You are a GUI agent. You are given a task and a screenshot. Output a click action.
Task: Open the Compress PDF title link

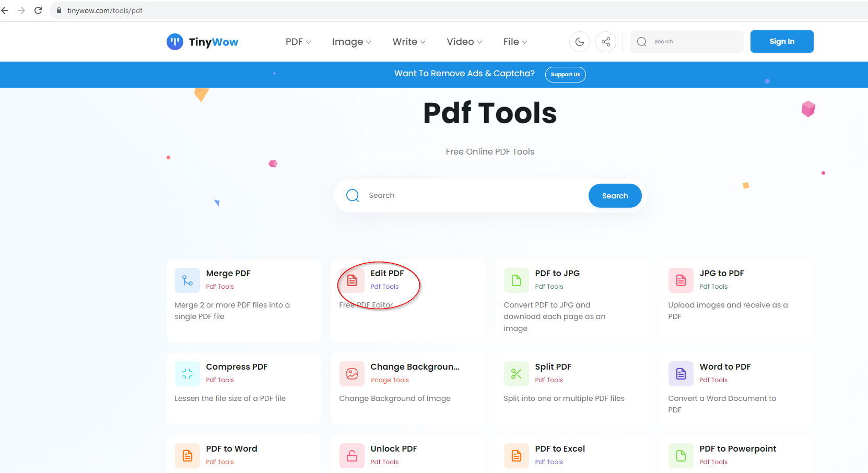click(237, 367)
